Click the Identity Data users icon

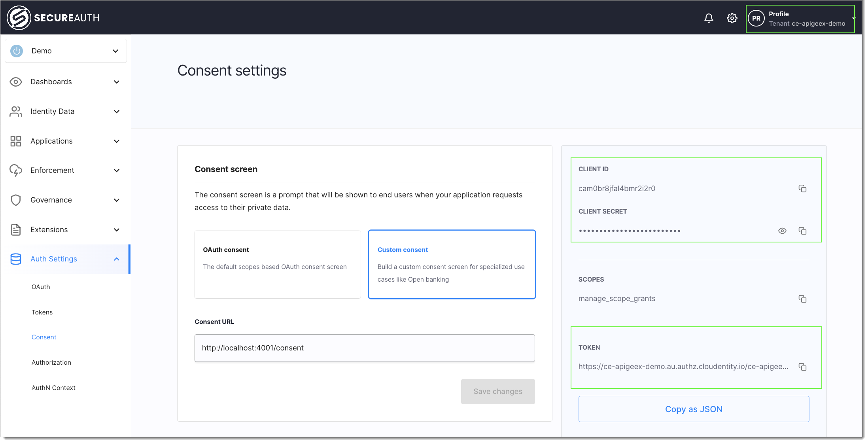[x=16, y=112]
